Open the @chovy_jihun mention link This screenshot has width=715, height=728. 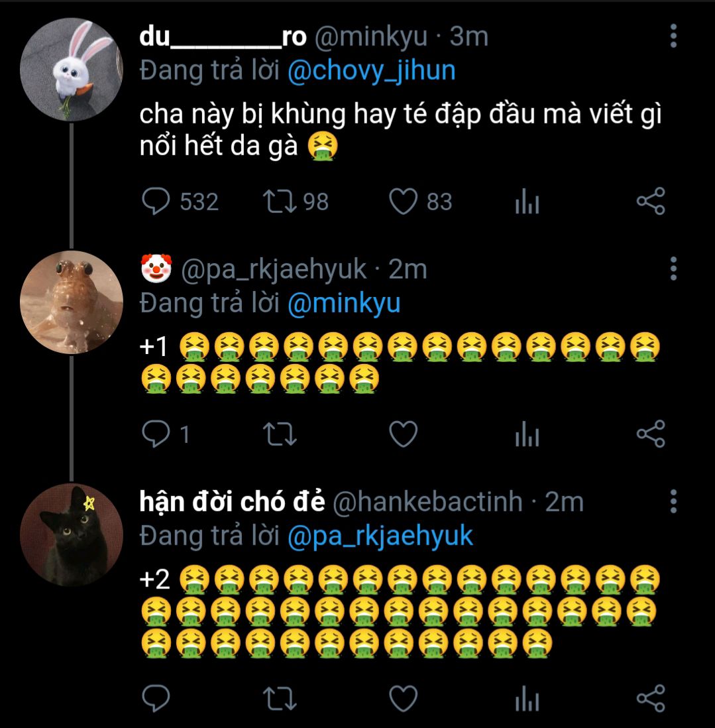point(372,71)
